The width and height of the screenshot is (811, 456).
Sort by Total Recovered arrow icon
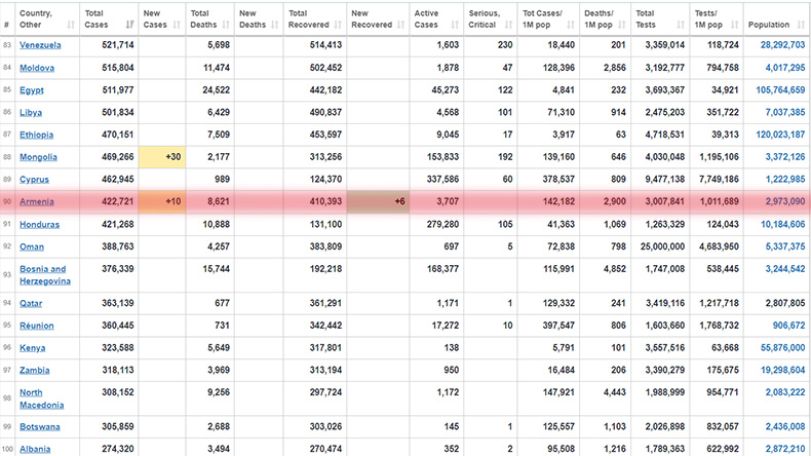pos(338,24)
